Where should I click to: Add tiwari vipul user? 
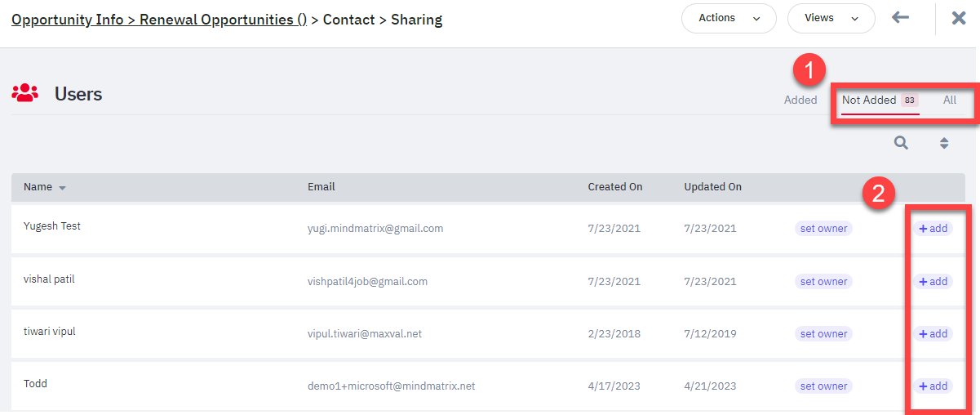[933, 333]
